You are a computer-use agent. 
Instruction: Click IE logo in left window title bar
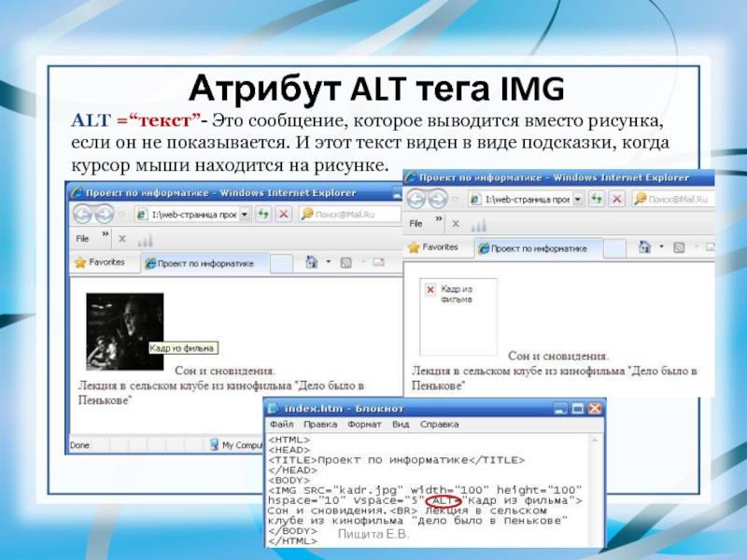coord(77,193)
